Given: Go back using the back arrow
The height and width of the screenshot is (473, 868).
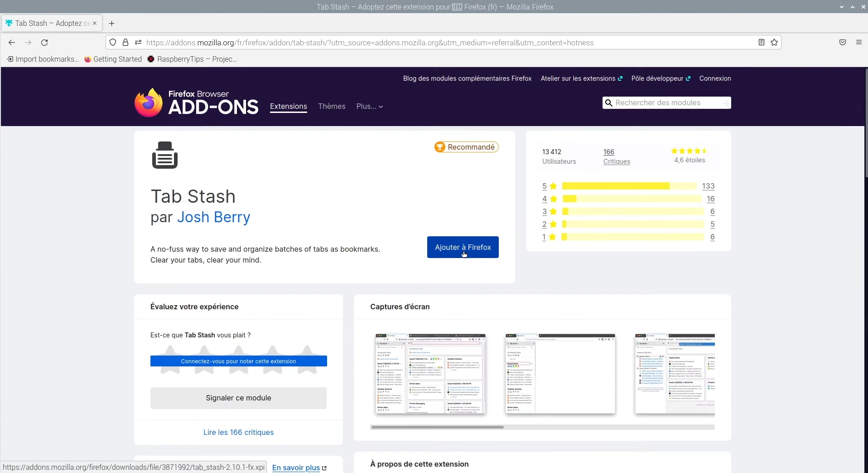Looking at the screenshot, I should click(12, 43).
